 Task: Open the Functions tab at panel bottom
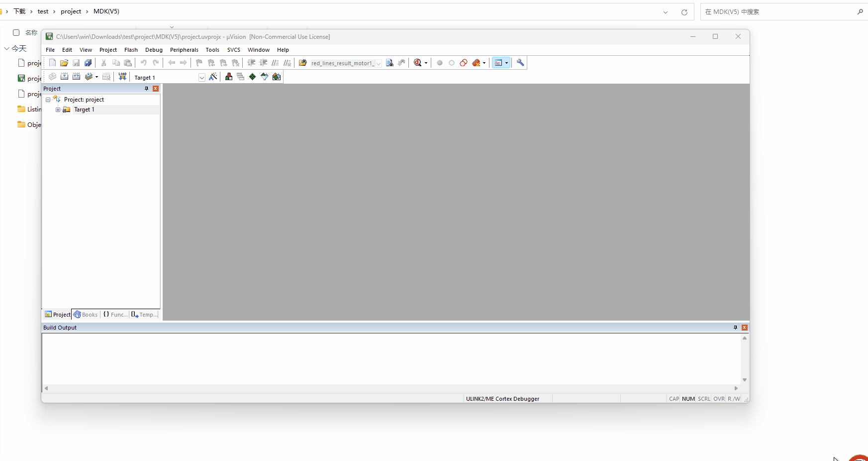[x=115, y=315]
